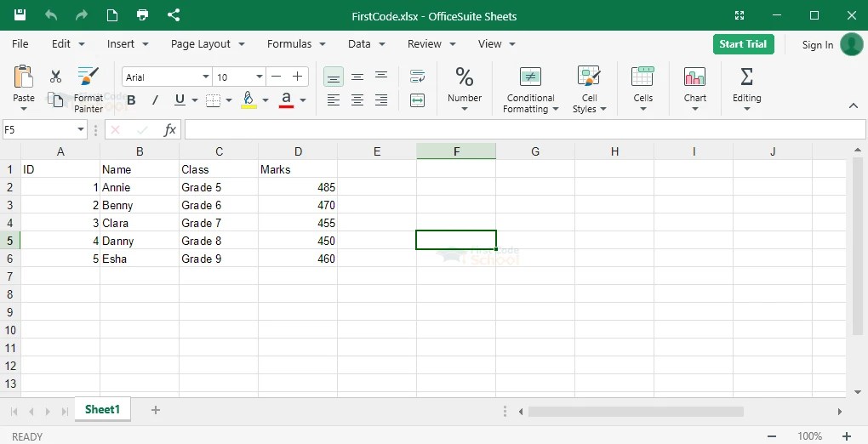Open the Data menu
Image resolution: width=868 pixels, height=444 pixels.
(367, 43)
